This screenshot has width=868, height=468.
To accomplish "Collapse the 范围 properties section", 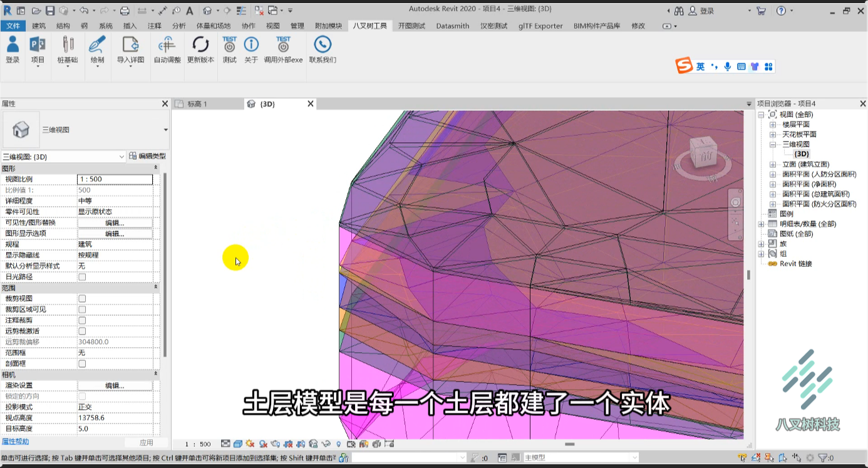I will tap(156, 288).
